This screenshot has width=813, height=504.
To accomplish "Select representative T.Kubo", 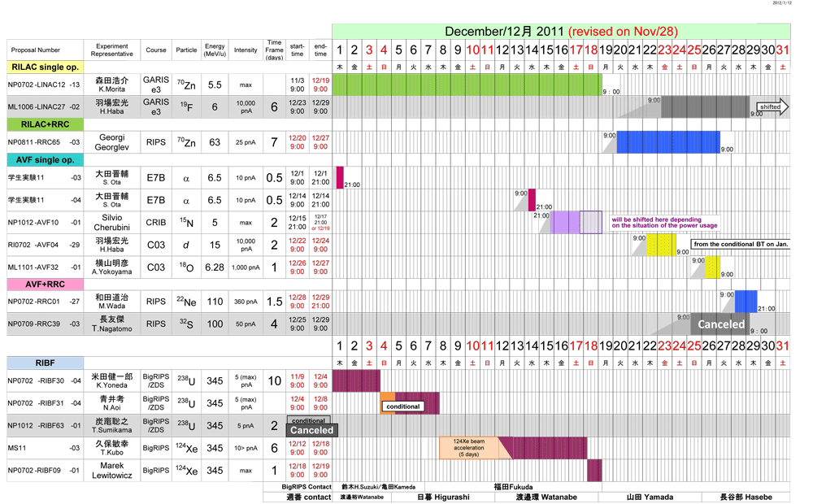I will (112, 453).
